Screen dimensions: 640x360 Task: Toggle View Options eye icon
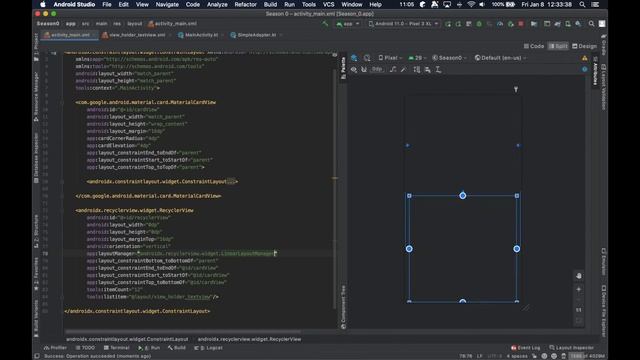click(353, 69)
